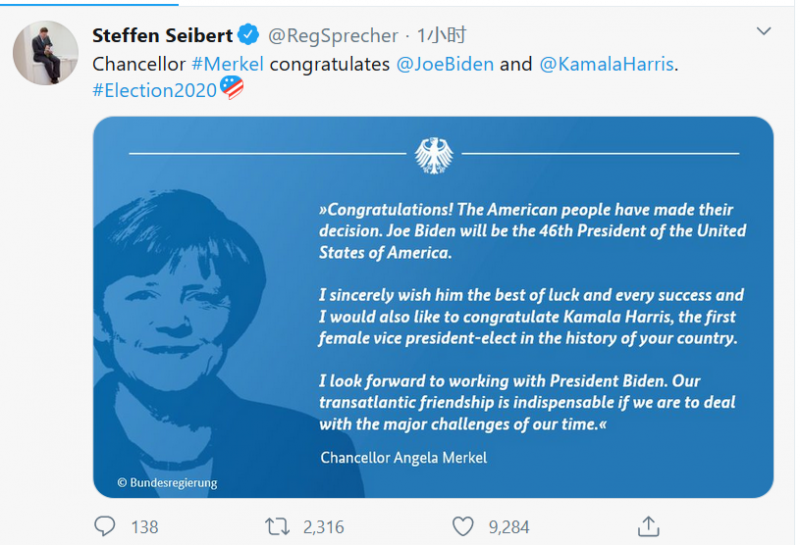Click the reply speech bubble icon

tap(105, 526)
